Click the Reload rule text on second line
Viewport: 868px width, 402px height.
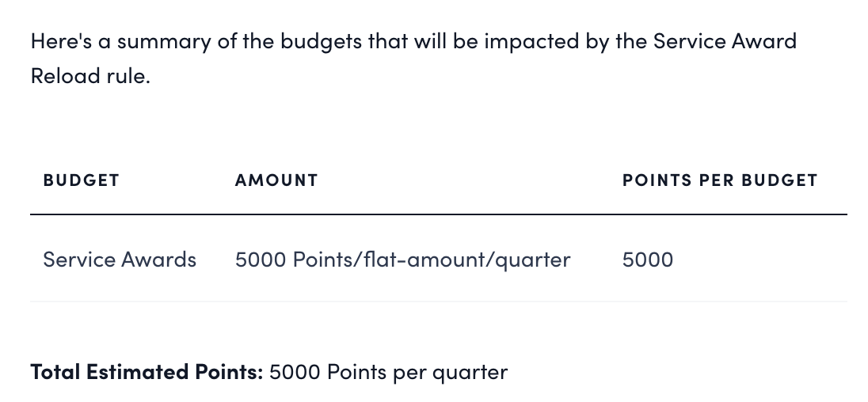(90, 77)
